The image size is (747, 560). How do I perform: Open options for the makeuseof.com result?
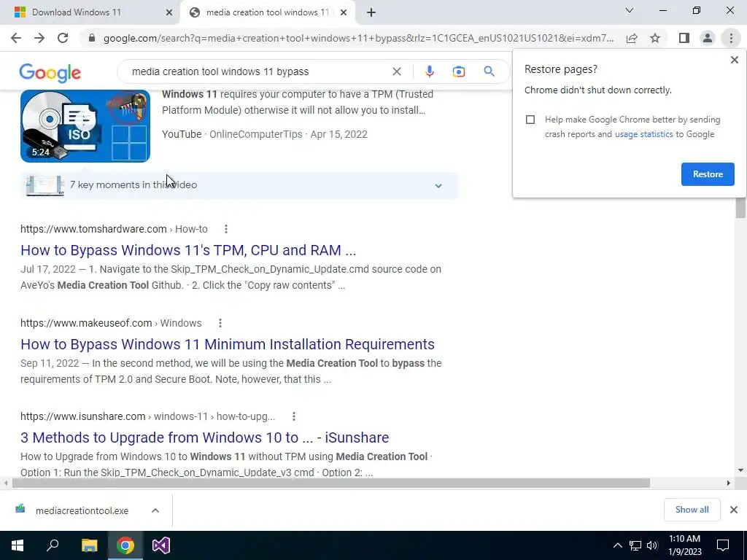pyautogui.click(x=220, y=323)
